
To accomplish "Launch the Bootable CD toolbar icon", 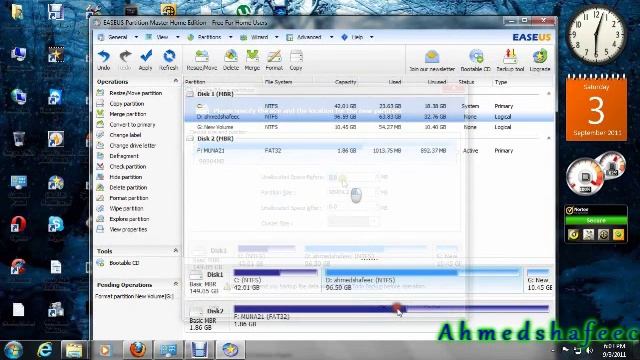I will click(476, 60).
